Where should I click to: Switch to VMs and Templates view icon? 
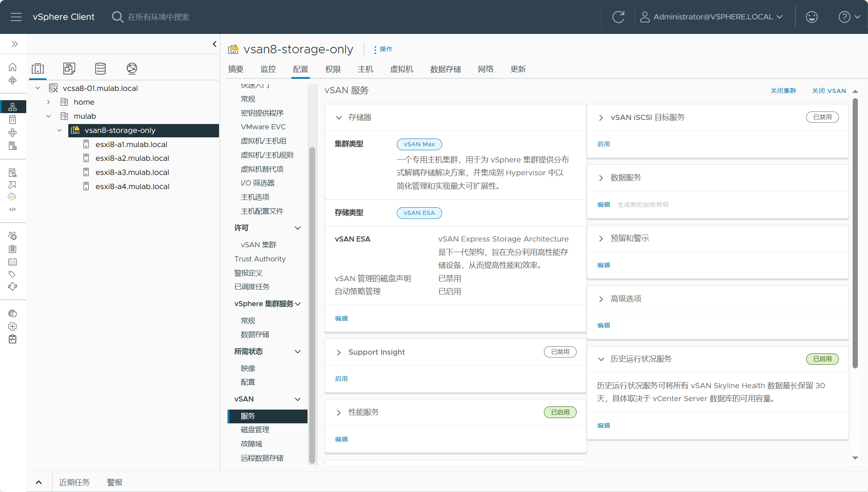[x=69, y=68]
